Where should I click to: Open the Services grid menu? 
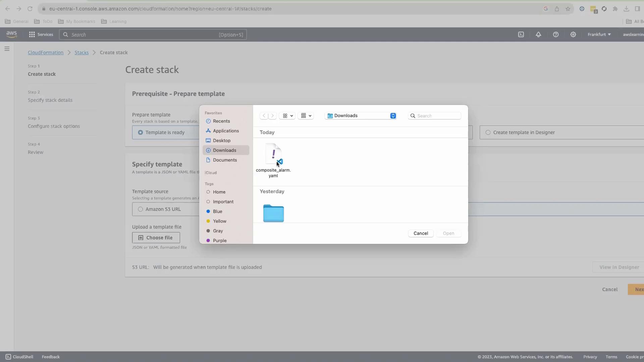(x=41, y=35)
